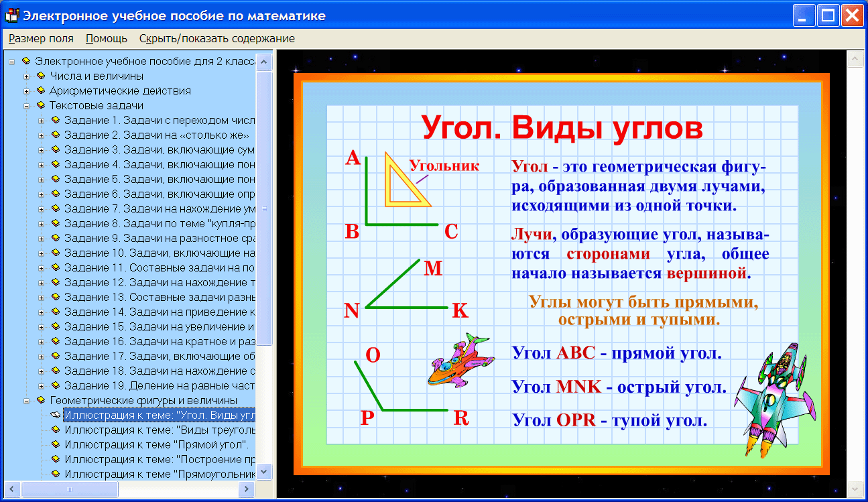Click the open book icon beside the selected illustration

[57, 414]
